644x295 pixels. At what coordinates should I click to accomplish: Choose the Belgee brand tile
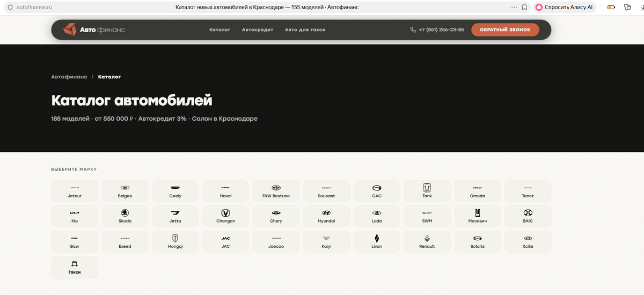point(125,191)
